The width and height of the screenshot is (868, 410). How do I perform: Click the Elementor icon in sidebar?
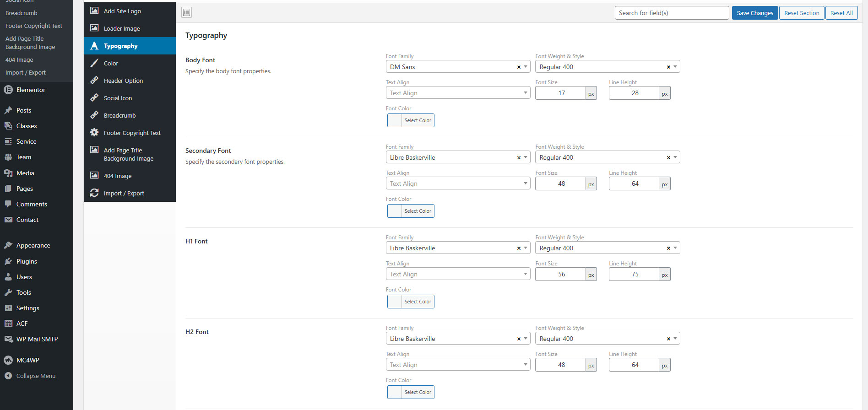point(8,90)
